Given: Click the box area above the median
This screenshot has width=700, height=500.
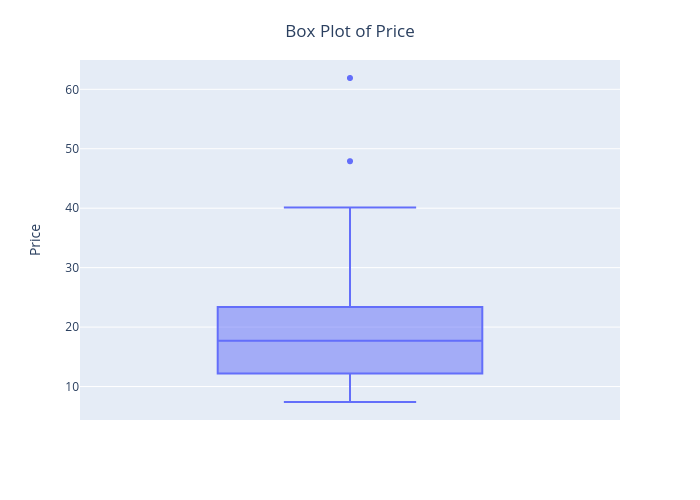Looking at the screenshot, I should (350, 324).
